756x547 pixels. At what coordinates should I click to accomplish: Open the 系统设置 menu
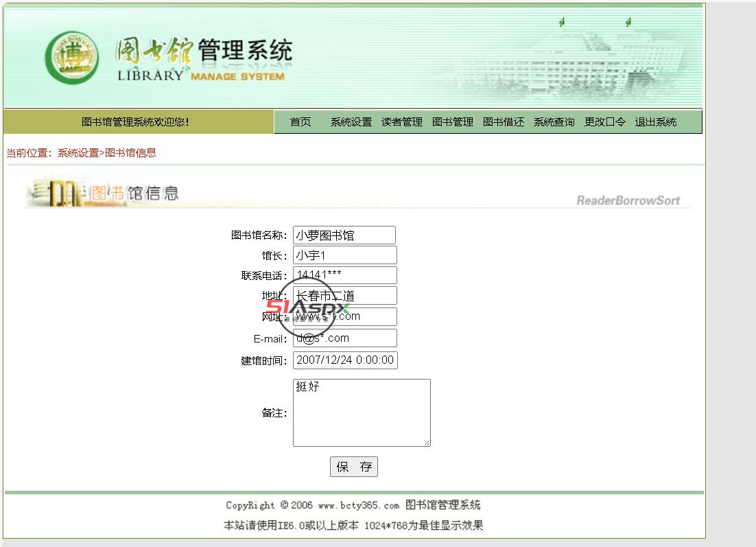pos(351,122)
